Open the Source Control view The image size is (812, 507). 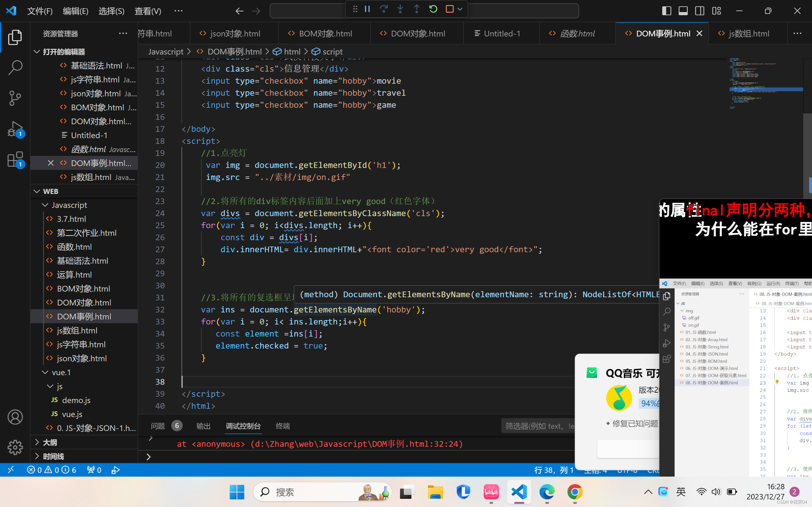pyautogui.click(x=15, y=98)
